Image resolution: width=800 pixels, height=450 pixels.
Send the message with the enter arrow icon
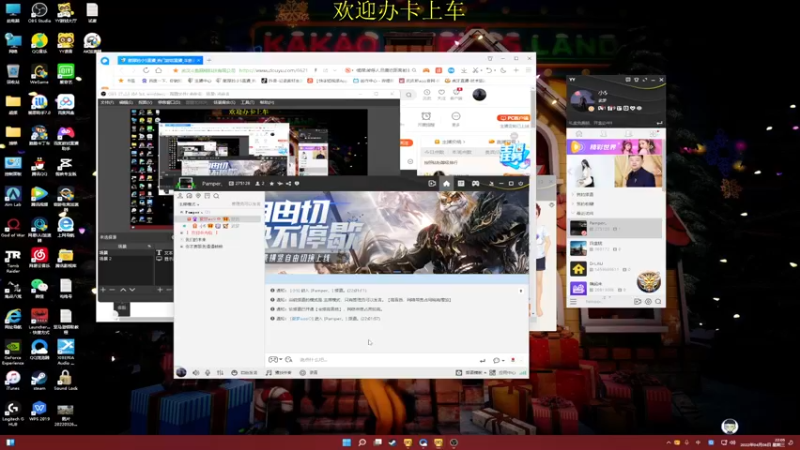point(482,361)
